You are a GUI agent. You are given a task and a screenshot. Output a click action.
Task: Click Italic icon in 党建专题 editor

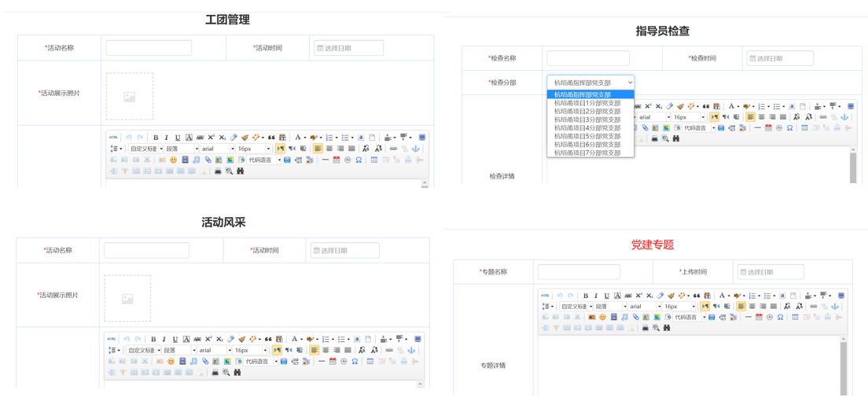click(x=596, y=296)
